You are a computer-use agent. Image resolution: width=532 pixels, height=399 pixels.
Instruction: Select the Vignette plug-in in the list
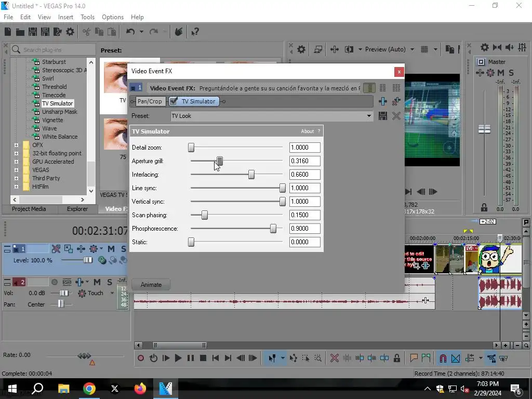pyautogui.click(x=52, y=120)
